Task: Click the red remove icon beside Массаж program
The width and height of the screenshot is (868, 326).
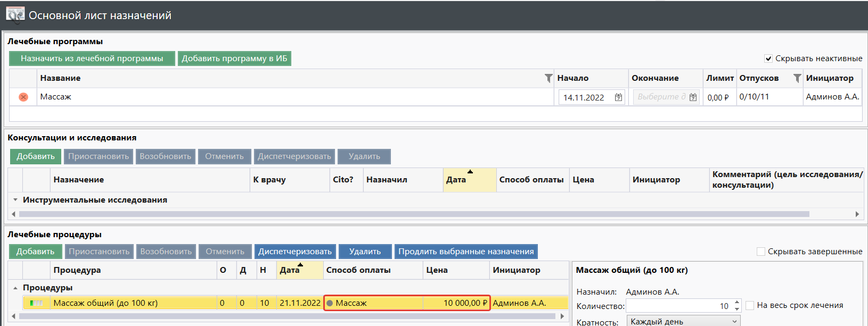Action: (x=23, y=97)
